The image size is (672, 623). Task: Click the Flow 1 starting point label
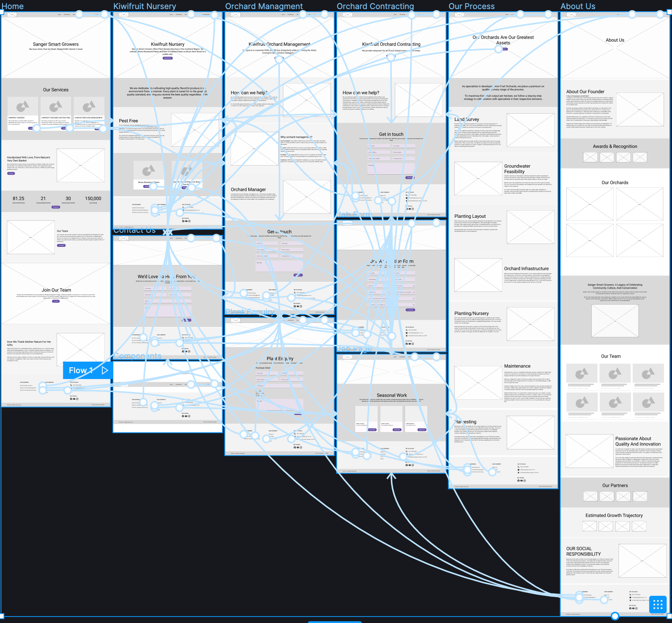click(81, 370)
